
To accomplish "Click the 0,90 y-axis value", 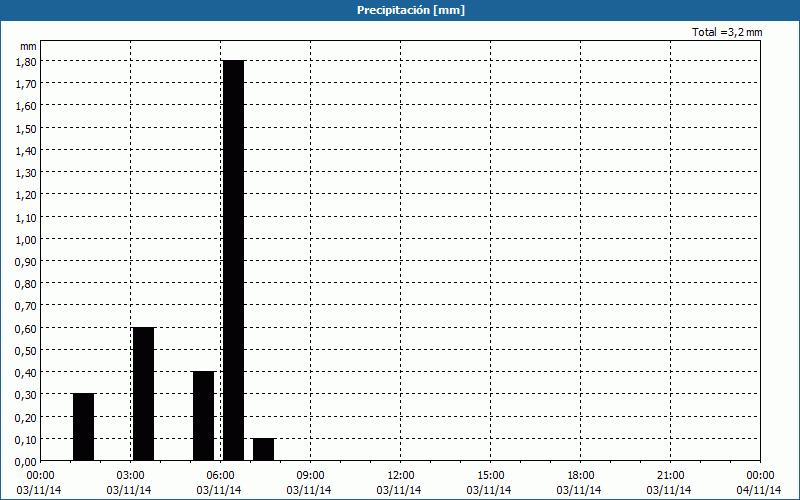I will click(x=26, y=261).
